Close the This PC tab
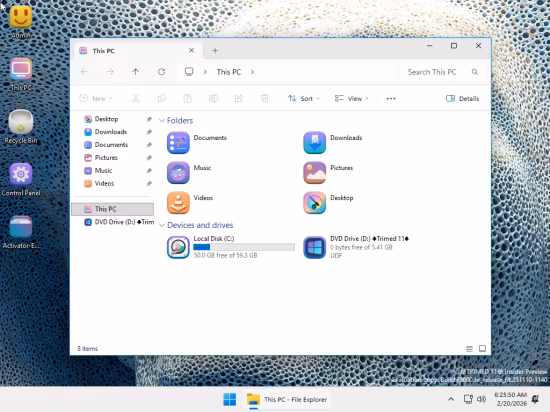Screen dimensions: 550x412 point(192,50)
